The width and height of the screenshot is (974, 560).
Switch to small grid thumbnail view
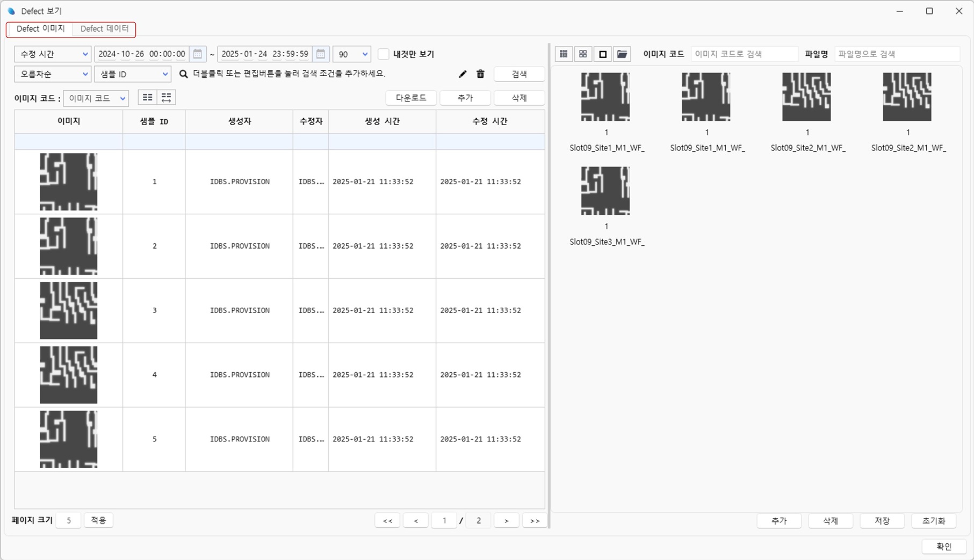click(x=564, y=54)
